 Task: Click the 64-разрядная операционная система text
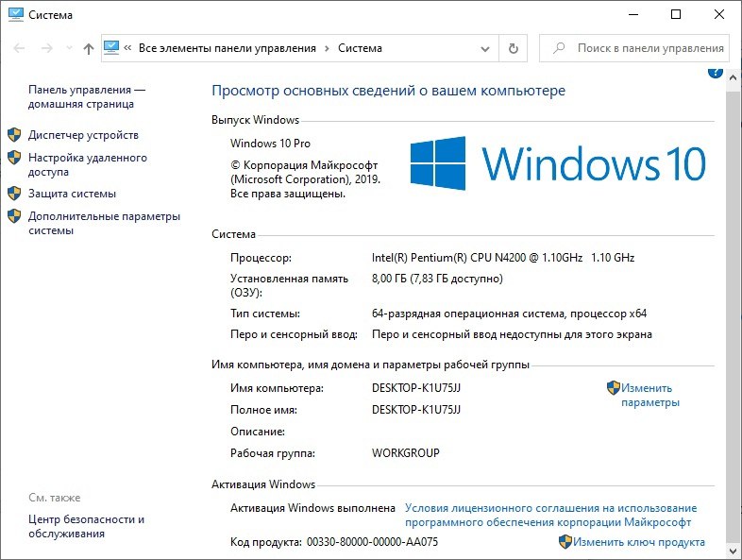tap(509, 314)
